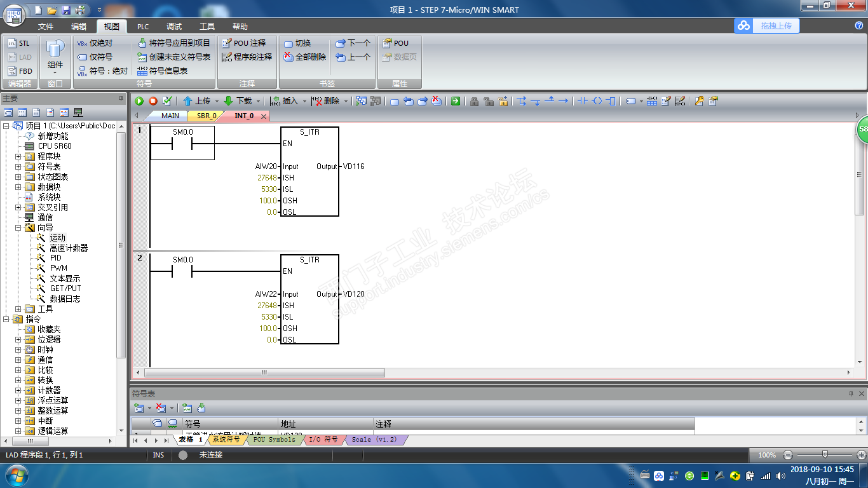This screenshot has height=488, width=868.
Task: Open the PID wizard tree item
Action: (x=56, y=258)
